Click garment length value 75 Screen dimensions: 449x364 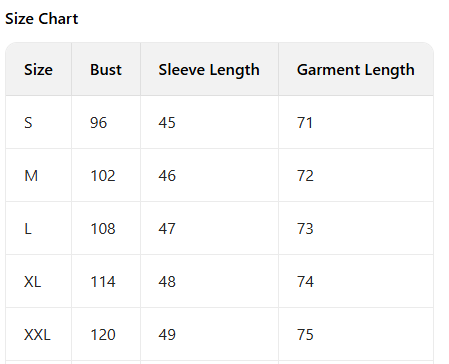tap(305, 335)
